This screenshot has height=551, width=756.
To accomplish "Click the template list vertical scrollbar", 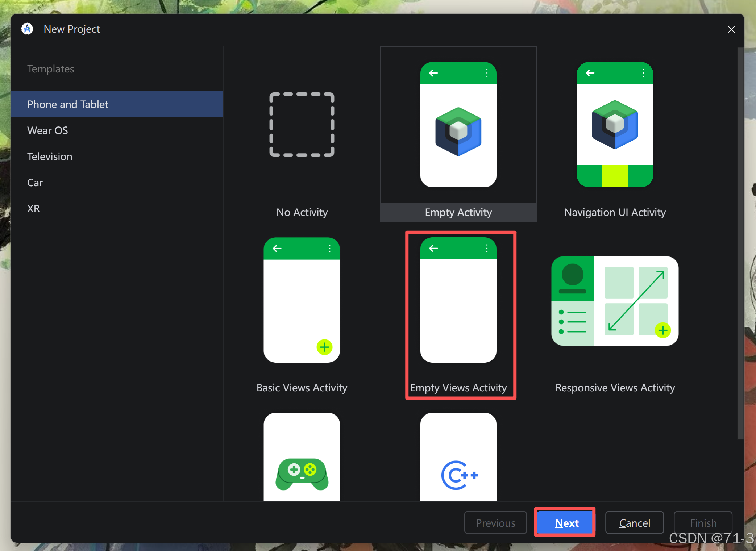I will click(740, 243).
